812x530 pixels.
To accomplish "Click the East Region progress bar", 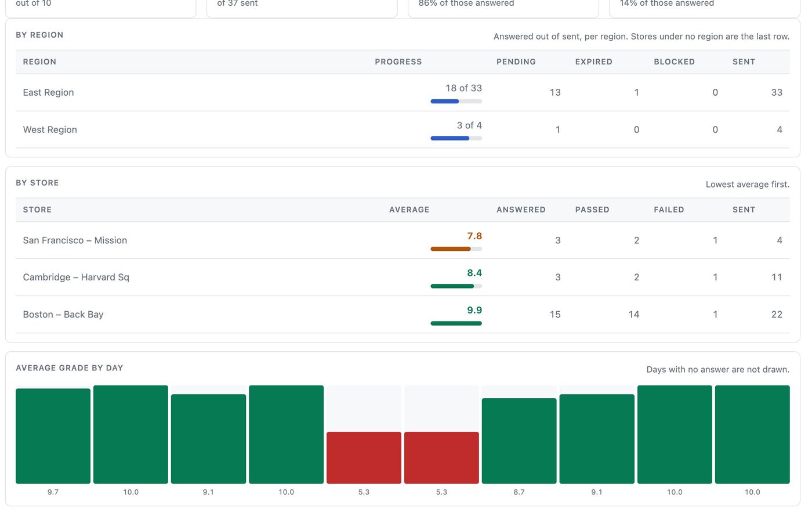I will (456, 102).
